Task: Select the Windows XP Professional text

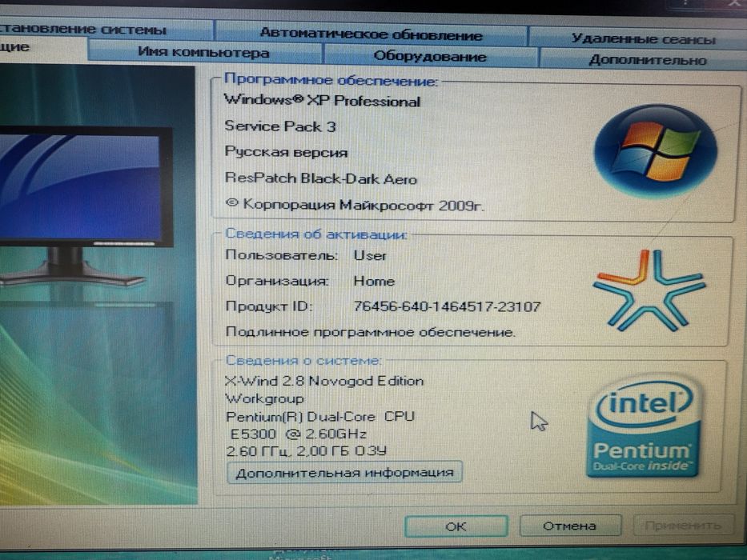Action: coord(322,101)
